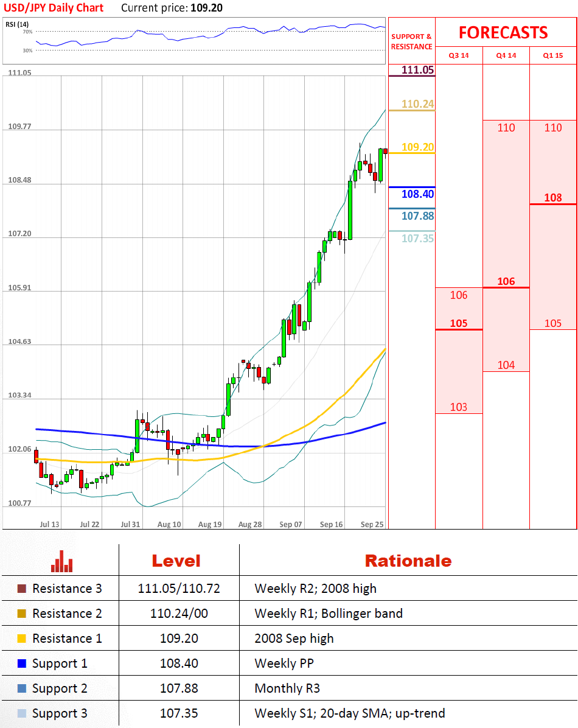Screen dimensions: 578x728
Task: Click the 104 low forecast in Q4 14
Action: [506, 365]
